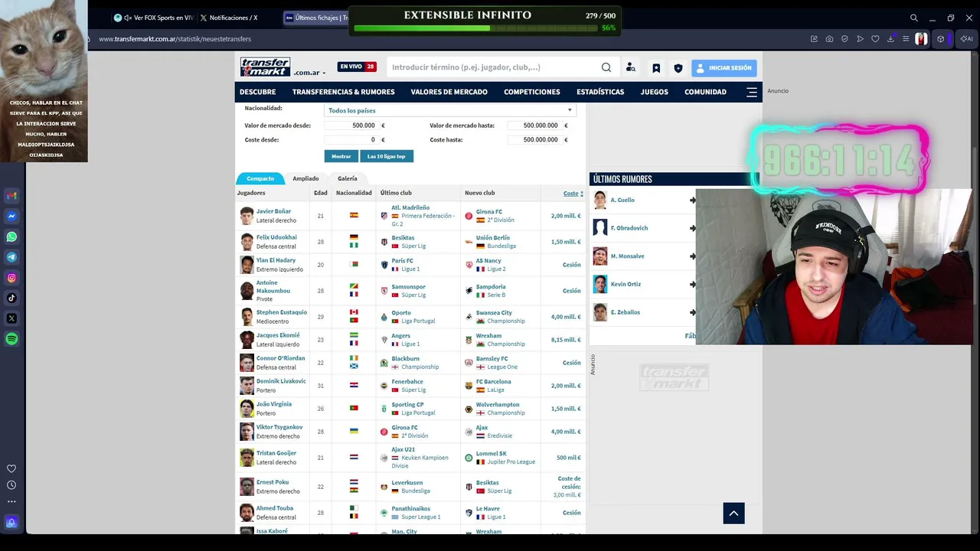Switch to the 'Notificaciones / X' browser tab
The image size is (980, 551).
pos(228,18)
